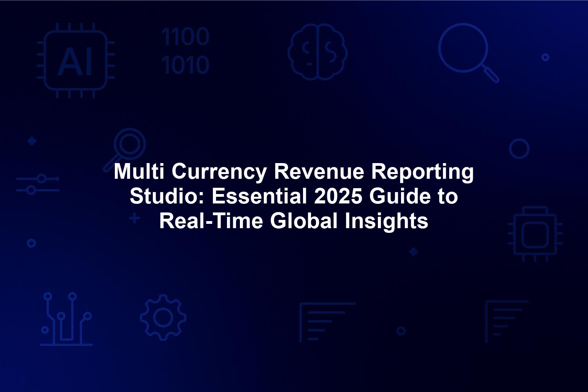Click the "Multi Currency Revenue Reporting Studio" title text
This screenshot has width=588, height=392.
click(294, 196)
